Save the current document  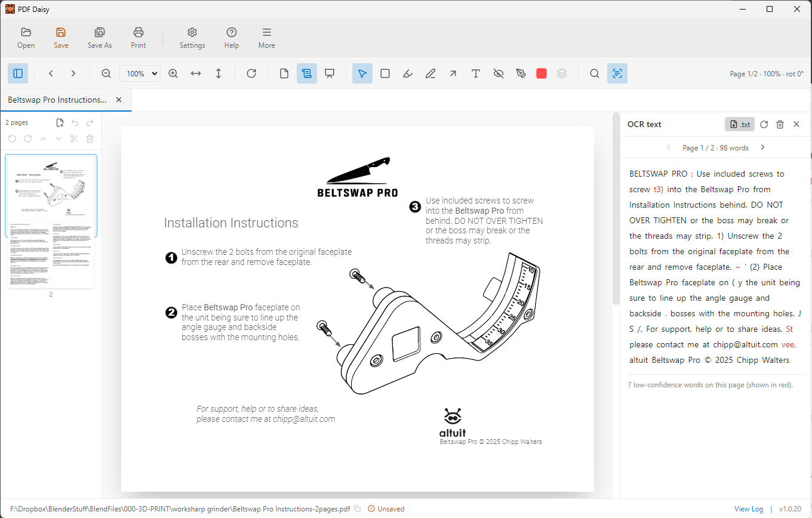point(61,38)
